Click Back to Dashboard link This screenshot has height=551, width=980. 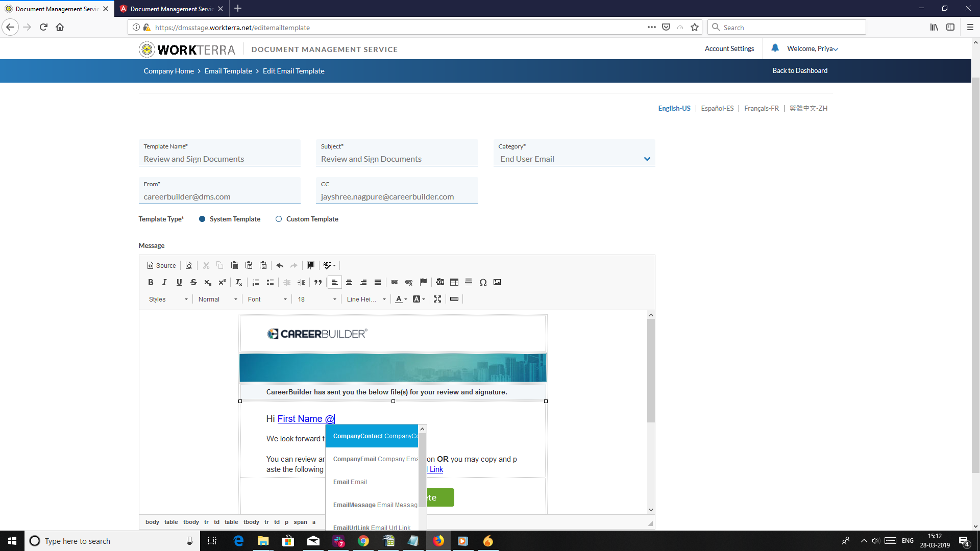click(x=800, y=70)
